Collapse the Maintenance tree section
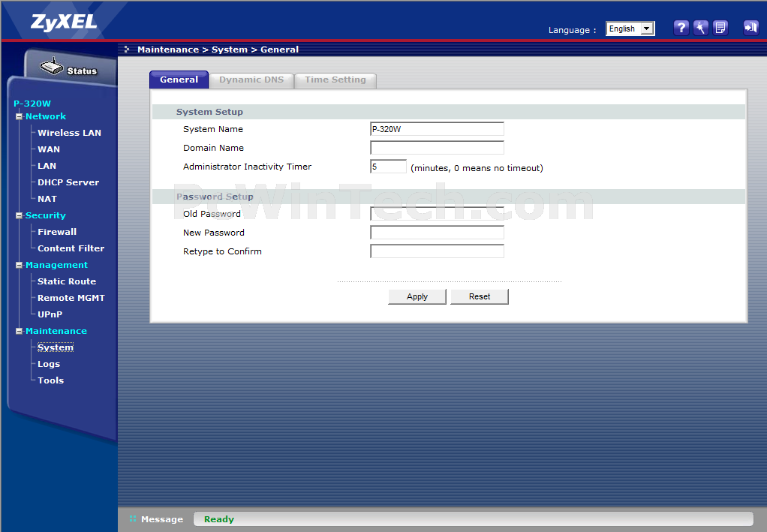The height and width of the screenshot is (532, 767). [19, 331]
